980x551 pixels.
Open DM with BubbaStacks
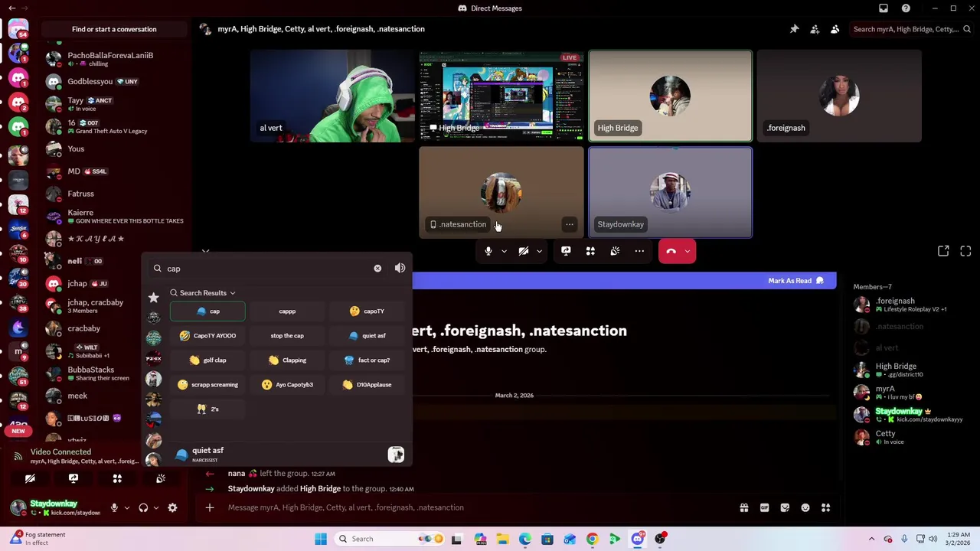click(x=113, y=373)
